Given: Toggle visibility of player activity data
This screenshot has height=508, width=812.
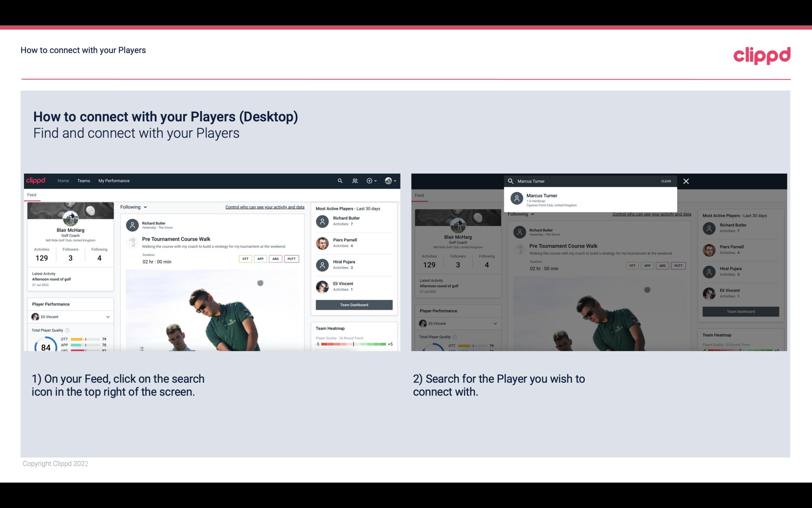Looking at the screenshot, I should 264,208.
